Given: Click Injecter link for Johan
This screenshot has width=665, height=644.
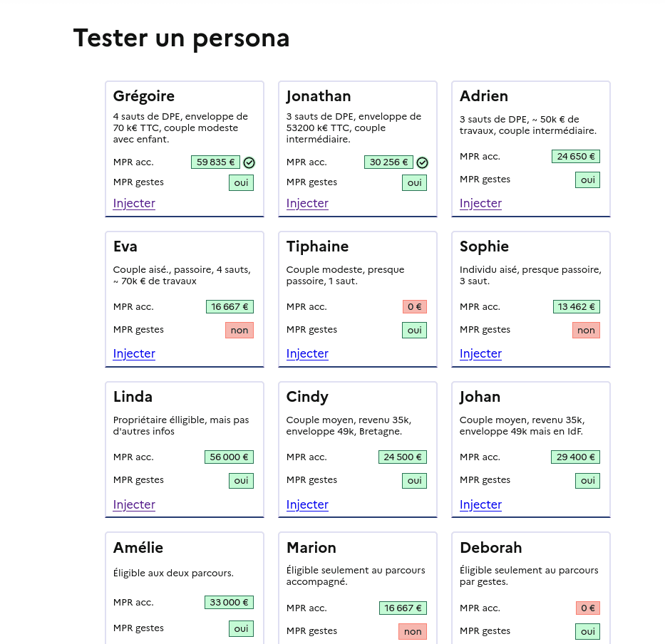Looking at the screenshot, I should (x=480, y=504).
